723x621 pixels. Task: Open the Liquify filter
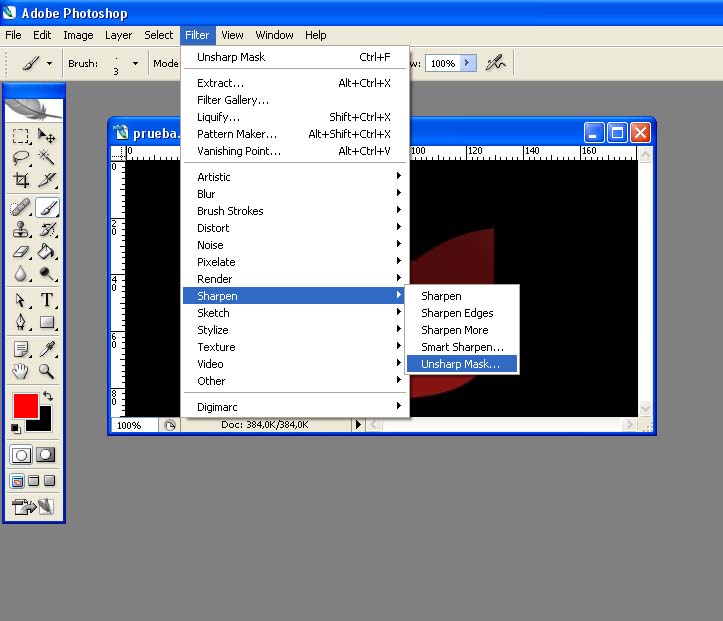(x=294, y=117)
